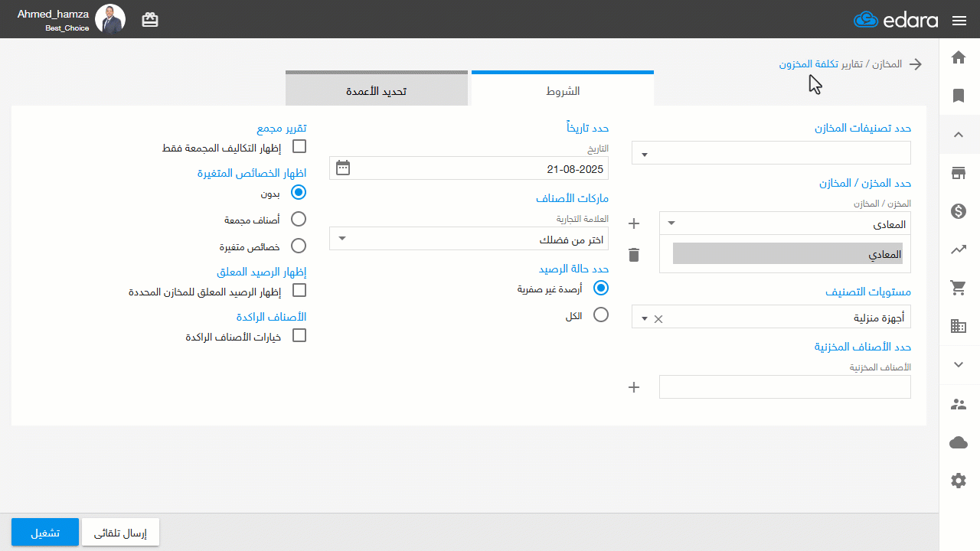Check إظهار الرصيد المعلق للمخازن المحددة
The image size is (980, 551).
[299, 290]
